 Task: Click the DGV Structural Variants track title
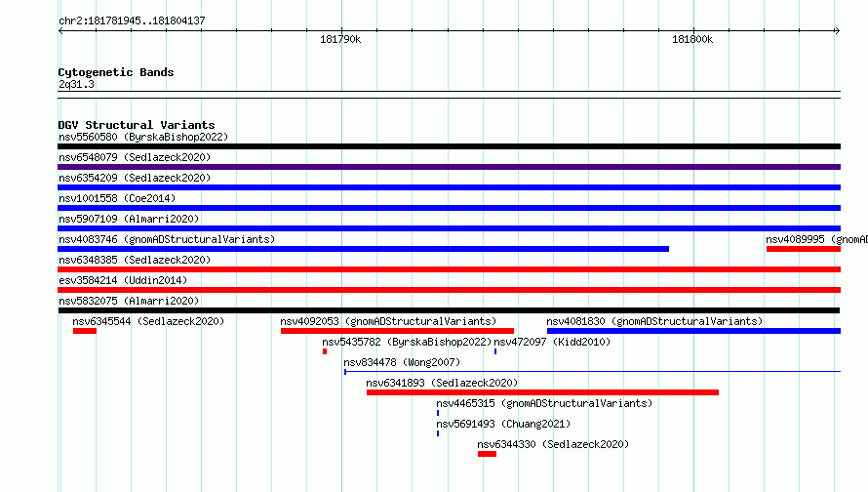tap(137, 125)
